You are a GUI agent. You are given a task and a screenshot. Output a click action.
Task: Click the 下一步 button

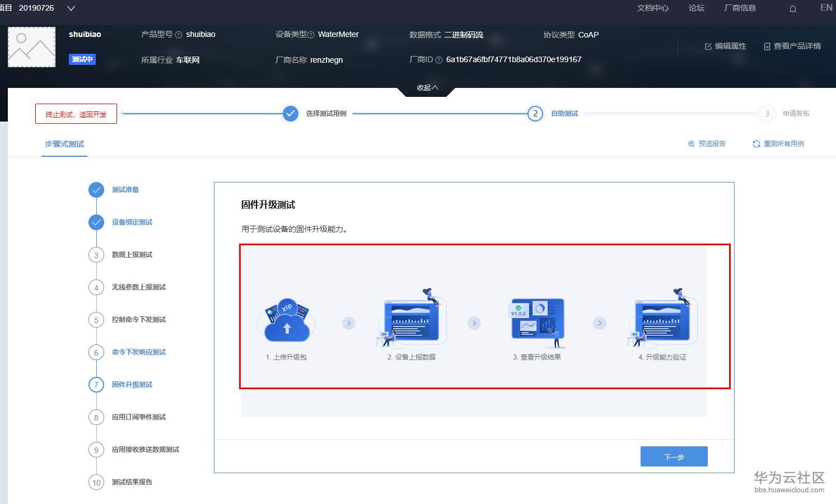click(674, 456)
